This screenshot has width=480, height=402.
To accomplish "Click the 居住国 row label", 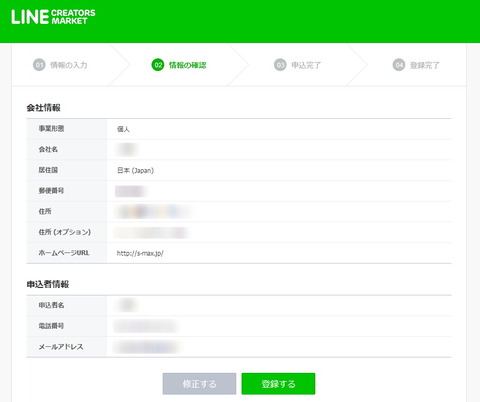I will [48, 170].
